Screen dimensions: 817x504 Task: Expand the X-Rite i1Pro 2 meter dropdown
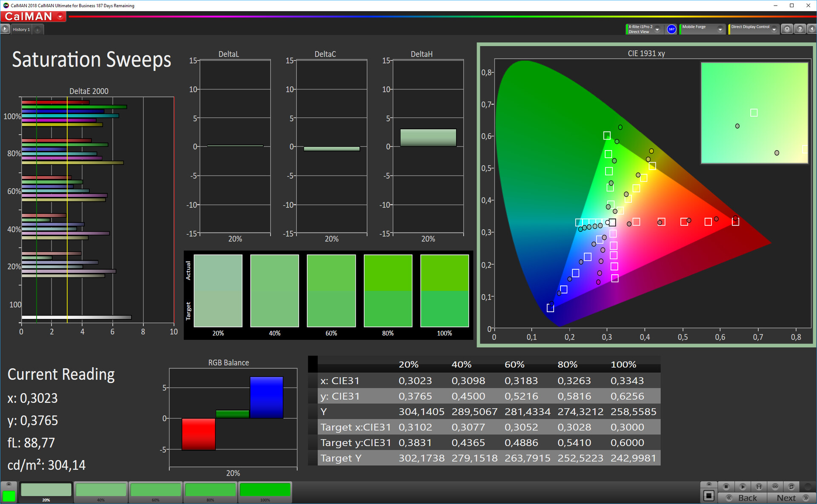tap(657, 29)
